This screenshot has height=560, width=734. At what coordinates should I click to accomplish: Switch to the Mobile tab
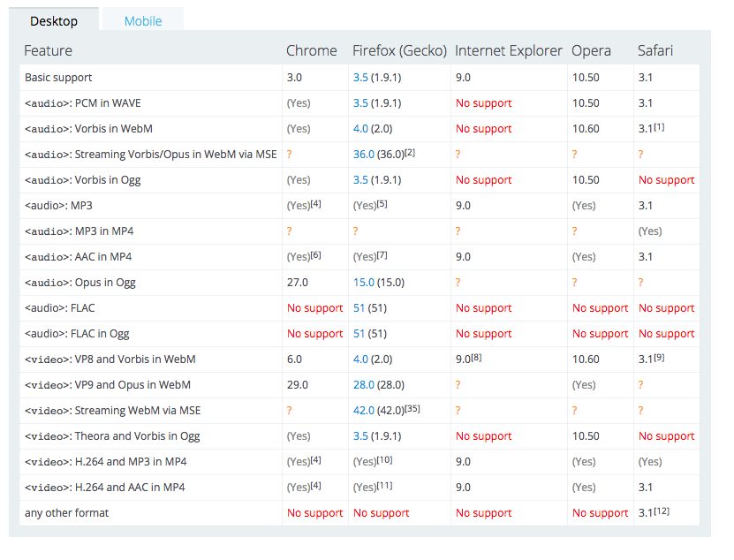(143, 21)
